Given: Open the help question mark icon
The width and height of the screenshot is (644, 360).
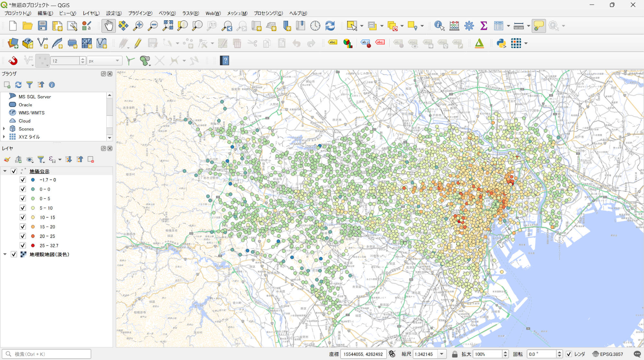Looking at the screenshot, I should coord(225,61).
